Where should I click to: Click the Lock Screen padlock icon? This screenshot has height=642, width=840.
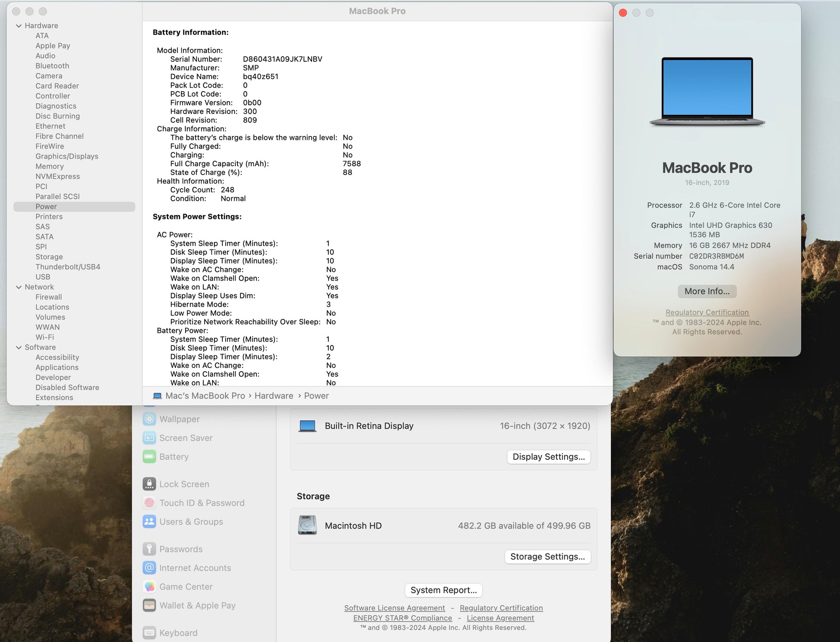click(149, 484)
